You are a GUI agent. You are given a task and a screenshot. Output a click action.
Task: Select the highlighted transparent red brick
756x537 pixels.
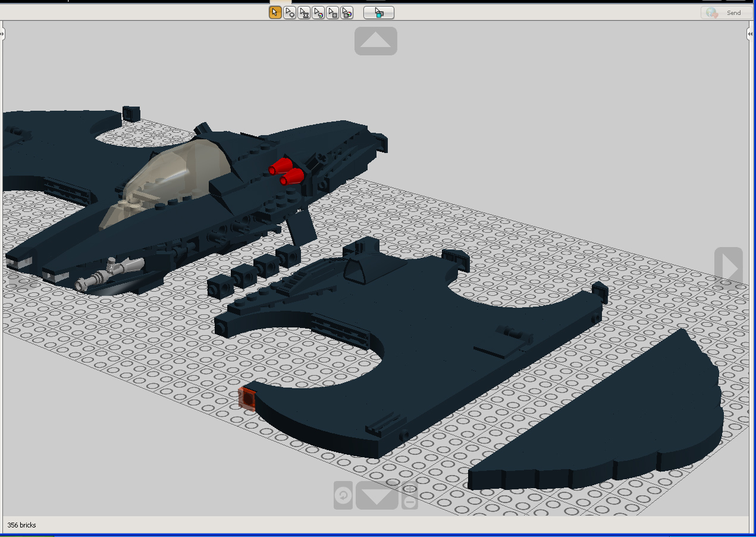[247, 398]
